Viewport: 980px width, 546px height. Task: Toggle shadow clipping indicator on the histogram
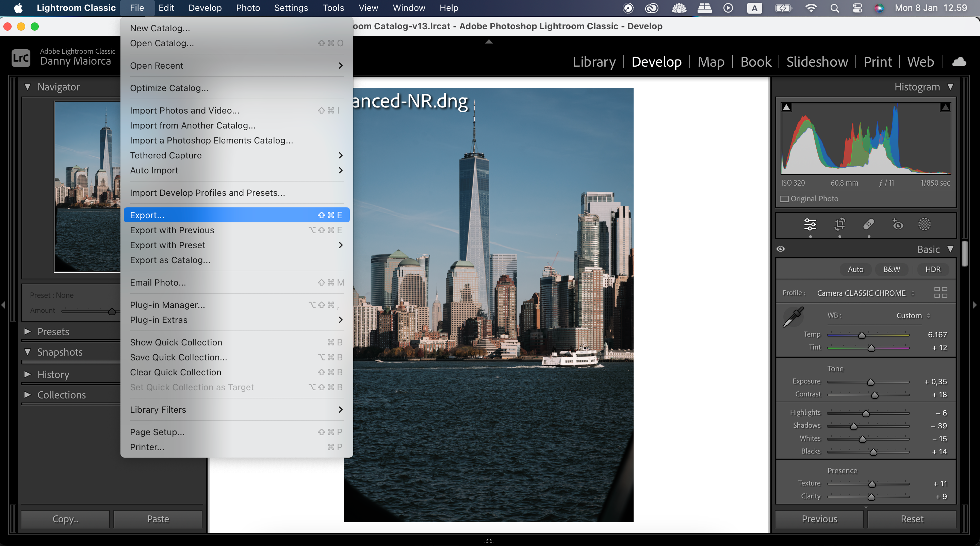click(x=786, y=107)
